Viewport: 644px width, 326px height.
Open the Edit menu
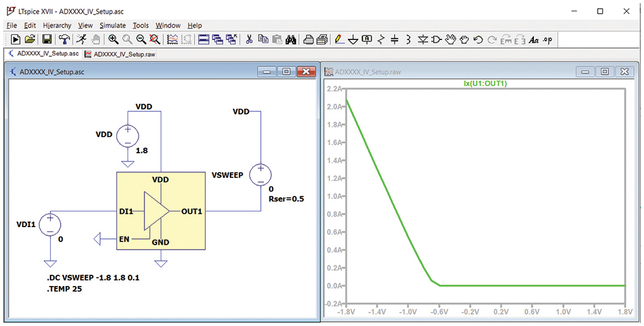[x=30, y=25]
